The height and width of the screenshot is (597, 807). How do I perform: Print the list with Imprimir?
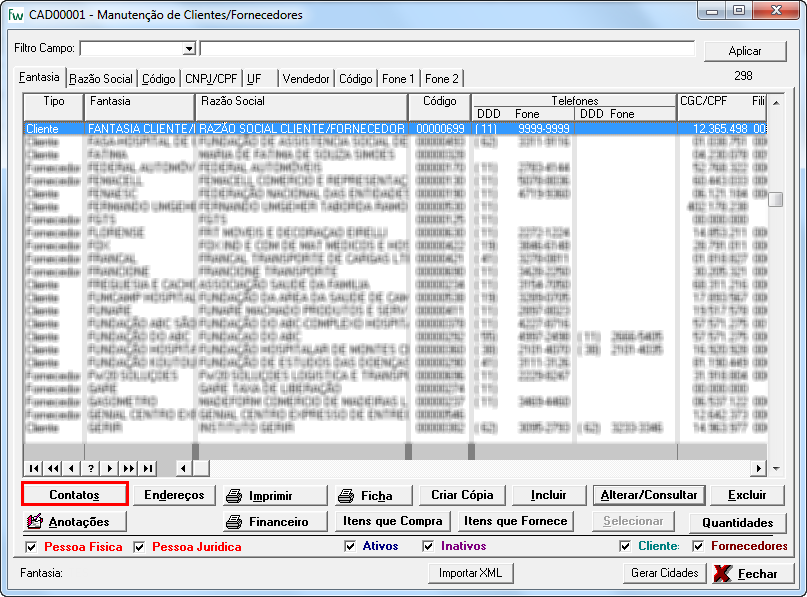(276, 496)
